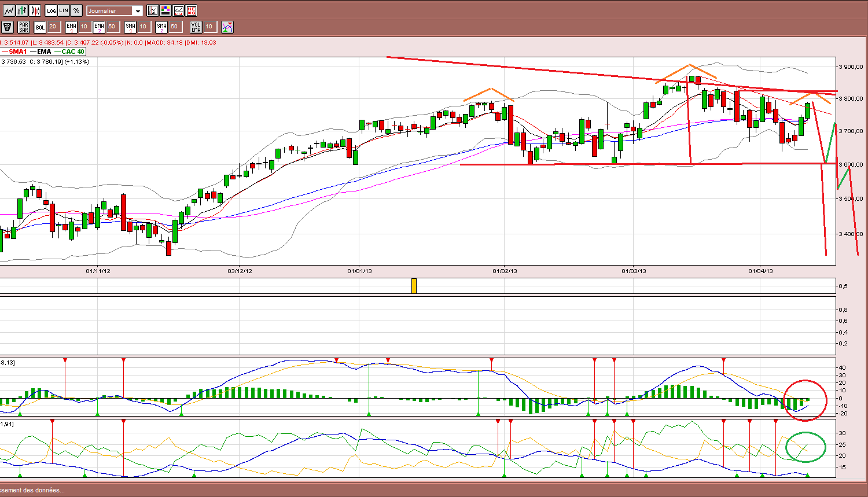
Task: Click the 01/02/13 date label
Action: (x=505, y=271)
